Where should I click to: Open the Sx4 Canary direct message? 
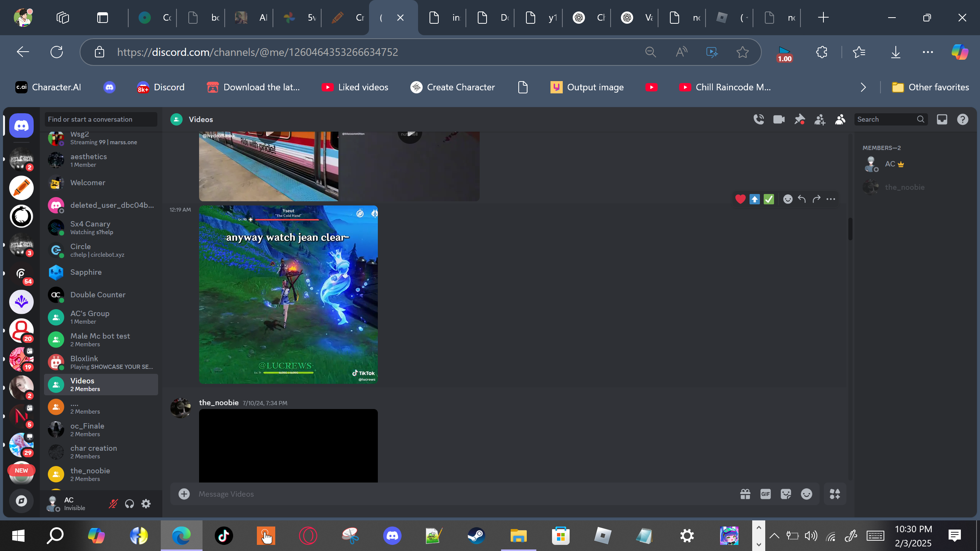tap(101, 227)
